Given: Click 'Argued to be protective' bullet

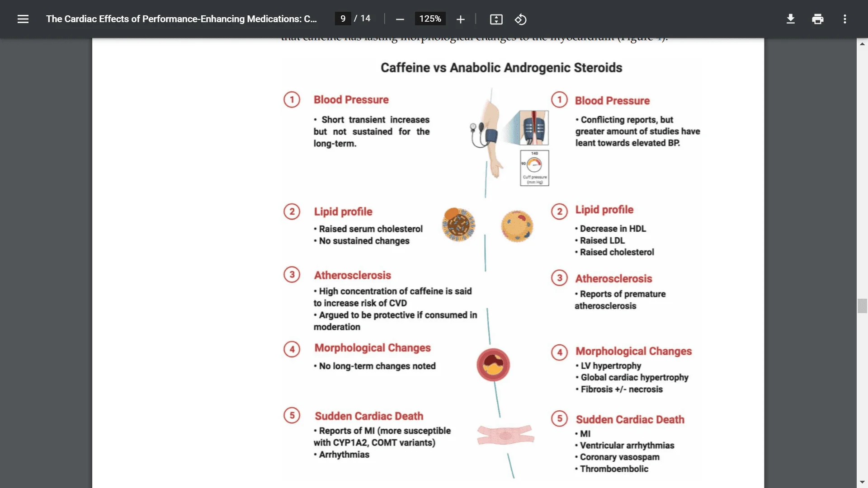Looking at the screenshot, I should (396, 321).
